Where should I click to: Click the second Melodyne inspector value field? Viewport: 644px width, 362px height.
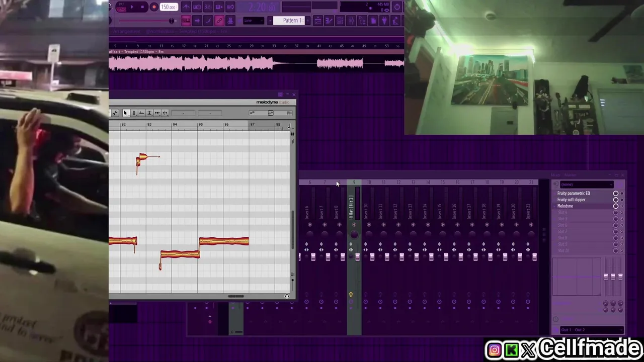[210, 113]
